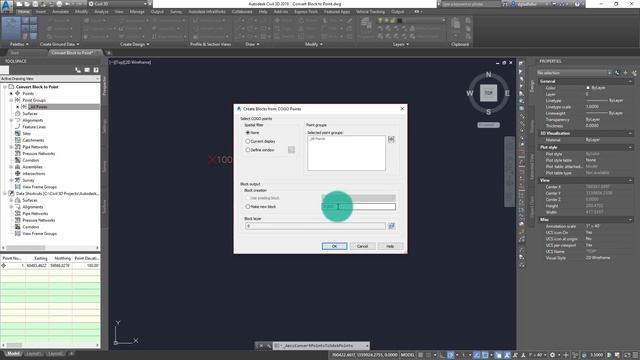The width and height of the screenshot is (640, 360).
Task: Collapse the Point Groups tree node
Action: (11, 100)
